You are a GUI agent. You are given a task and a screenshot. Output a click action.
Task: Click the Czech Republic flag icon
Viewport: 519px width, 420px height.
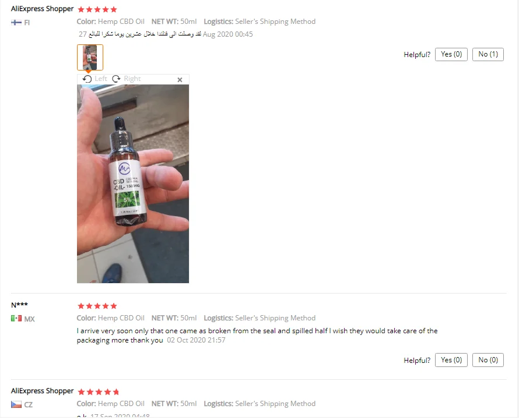16,404
